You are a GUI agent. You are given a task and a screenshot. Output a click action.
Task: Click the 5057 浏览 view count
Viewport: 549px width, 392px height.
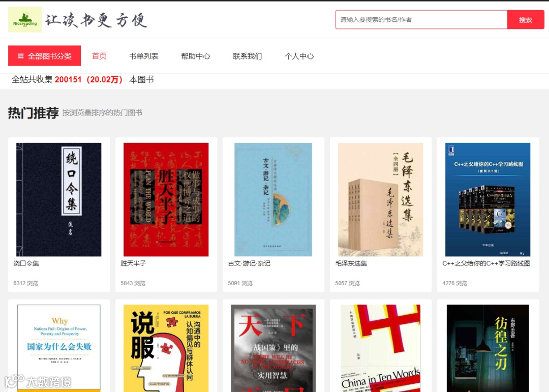pyautogui.click(x=347, y=283)
